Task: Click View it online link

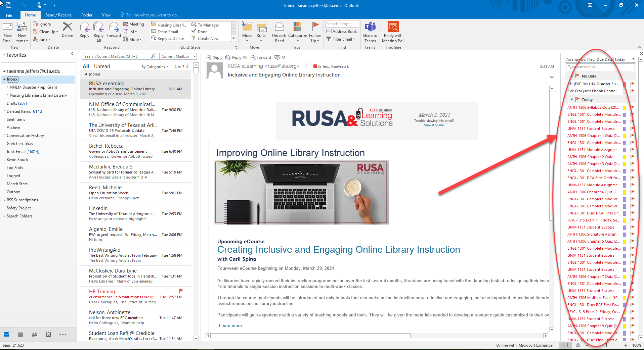Action: pyautogui.click(x=434, y=125)
